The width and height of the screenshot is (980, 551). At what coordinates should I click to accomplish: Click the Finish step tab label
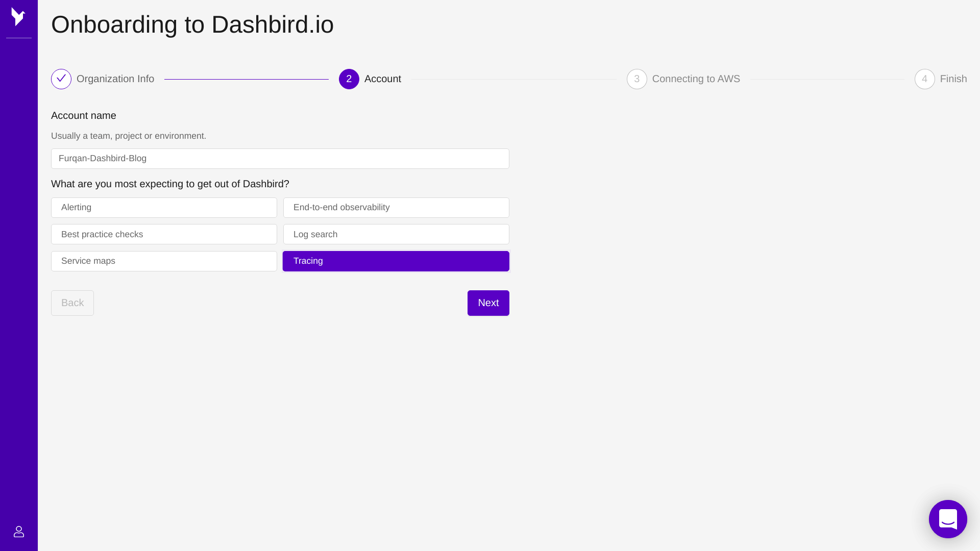click(x=953, y=79)
